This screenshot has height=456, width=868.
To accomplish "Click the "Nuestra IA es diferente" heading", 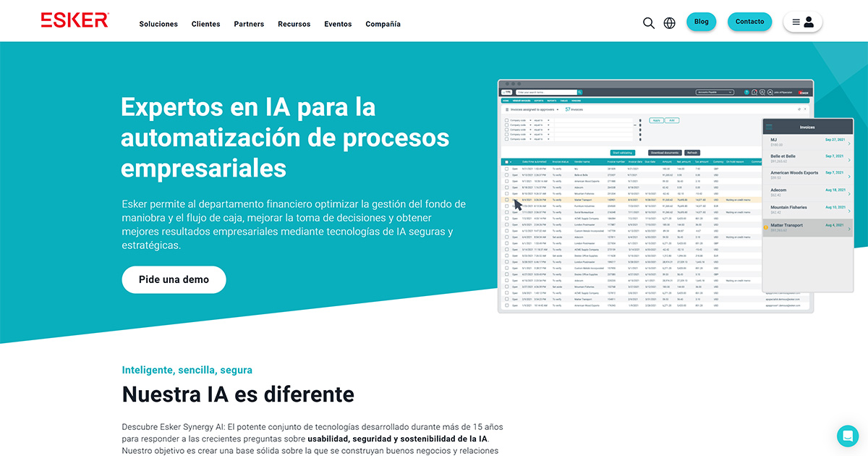I will [238, 394].
